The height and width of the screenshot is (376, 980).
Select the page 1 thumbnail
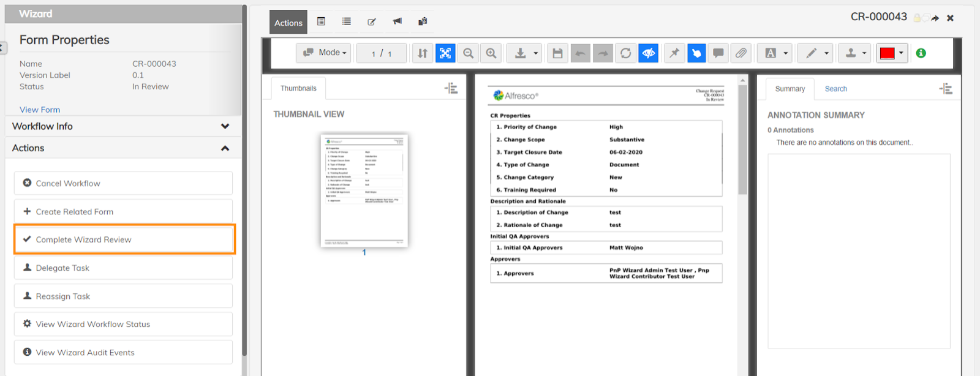pyautogui.click(x=364, y=190)
